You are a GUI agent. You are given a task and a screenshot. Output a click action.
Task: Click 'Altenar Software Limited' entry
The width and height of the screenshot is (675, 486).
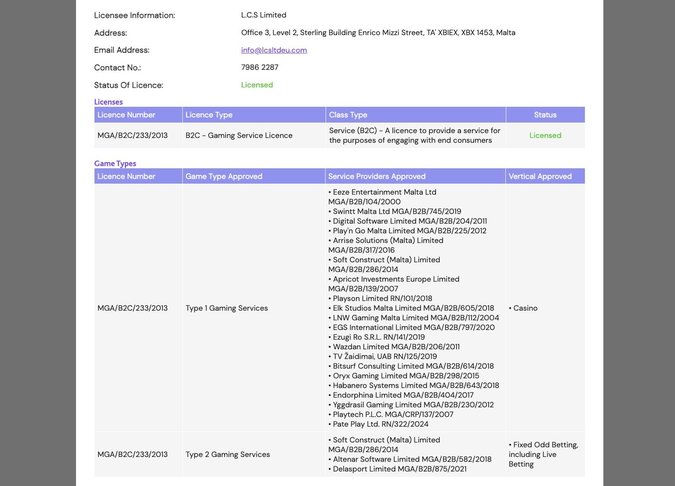click(409, 459)
